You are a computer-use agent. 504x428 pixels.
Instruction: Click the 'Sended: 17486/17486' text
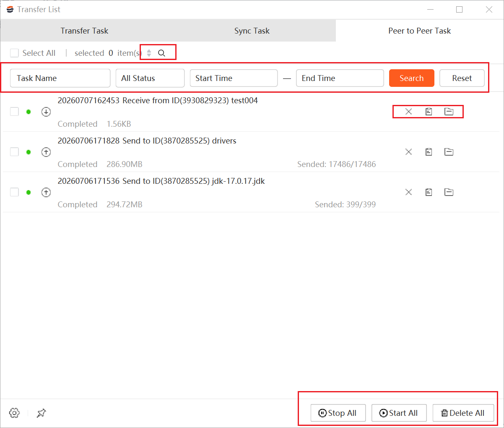pos(337,164)
